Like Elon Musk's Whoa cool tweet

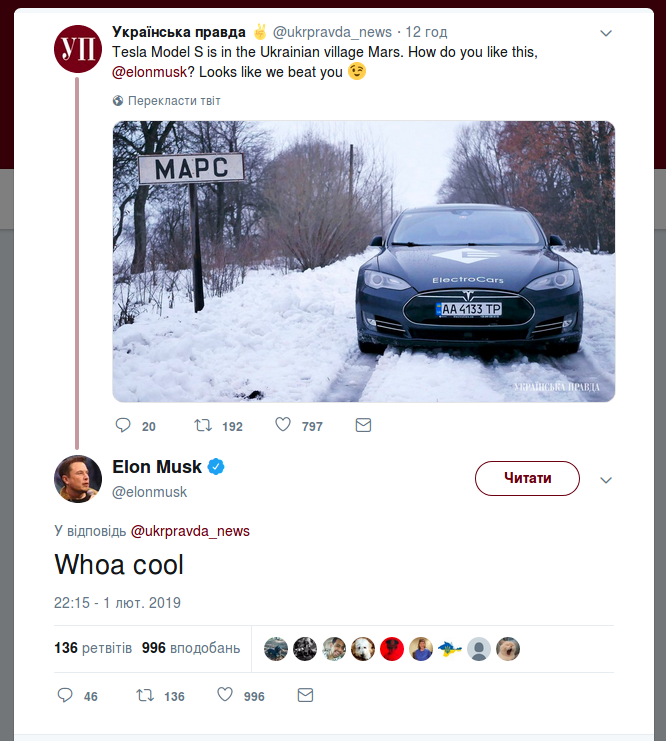point(225,695)
